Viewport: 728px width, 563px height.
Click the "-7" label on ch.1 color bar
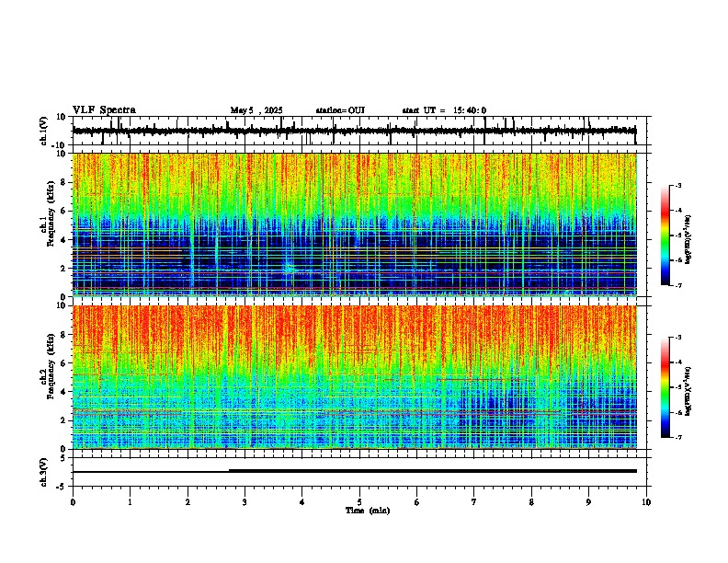tap(677, 285)
